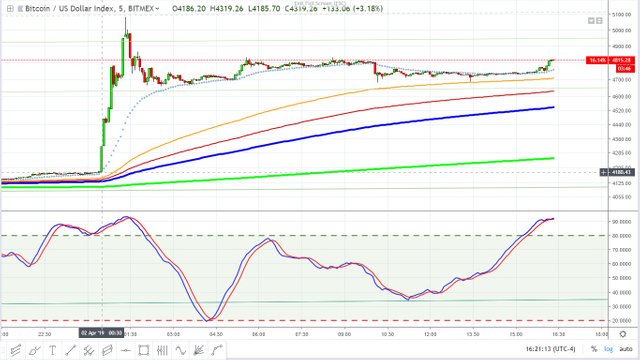Click the 06:00 time axis label
The height and width of the screenshot is (360, 640).
coord(258,334)
